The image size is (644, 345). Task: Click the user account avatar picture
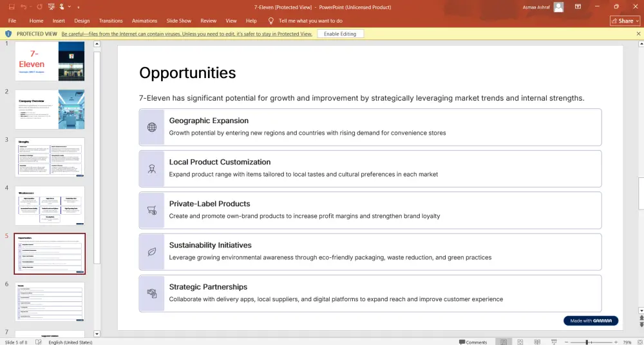pos(558,7)
